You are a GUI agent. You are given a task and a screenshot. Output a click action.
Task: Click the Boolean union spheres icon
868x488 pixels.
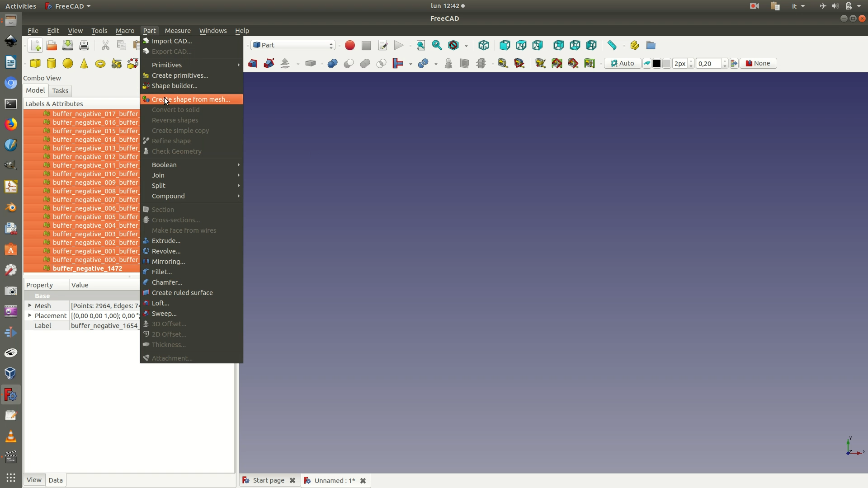point(365,64)
